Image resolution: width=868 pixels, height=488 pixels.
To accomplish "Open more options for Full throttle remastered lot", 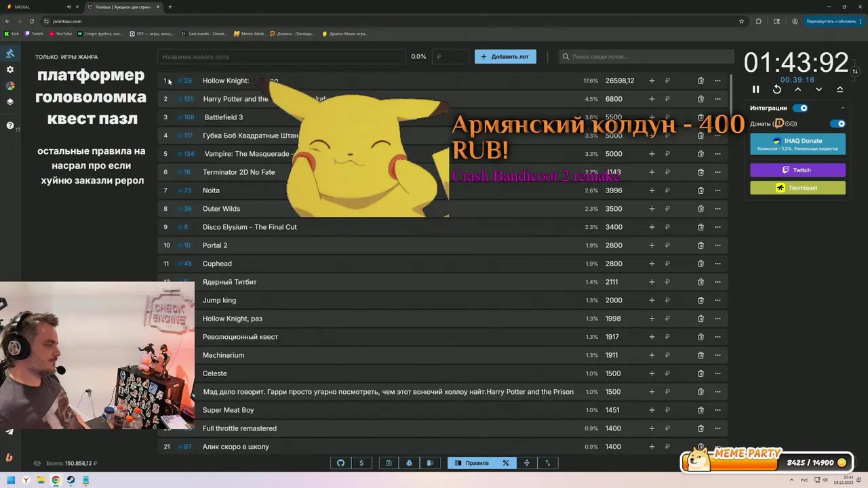I will [717, 428].
